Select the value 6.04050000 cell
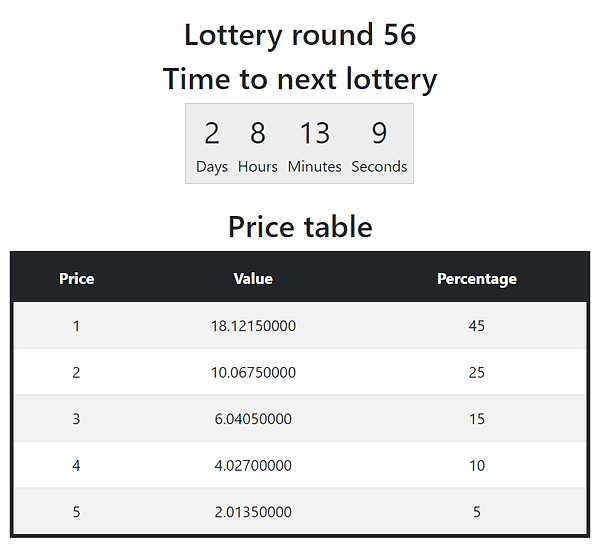The width and height of the screenshot is (600, 547). [x=253, y=419]
